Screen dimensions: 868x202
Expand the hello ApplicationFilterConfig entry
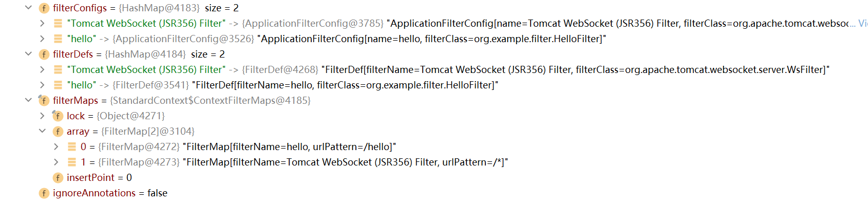(x=43, y=39)
